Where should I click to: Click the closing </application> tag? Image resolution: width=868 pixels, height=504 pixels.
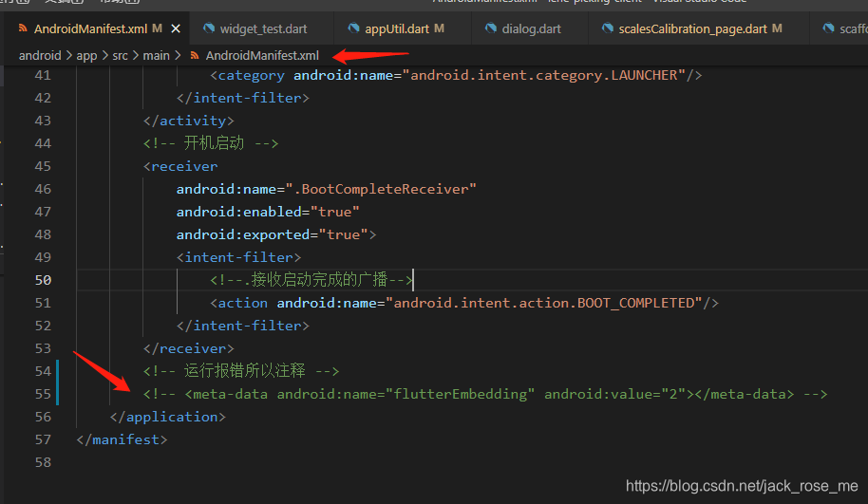[x=168, y=417]
